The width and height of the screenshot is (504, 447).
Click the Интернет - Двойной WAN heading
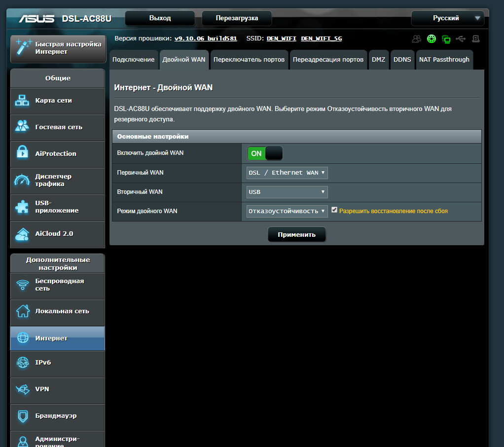click(x=163, y=88)
